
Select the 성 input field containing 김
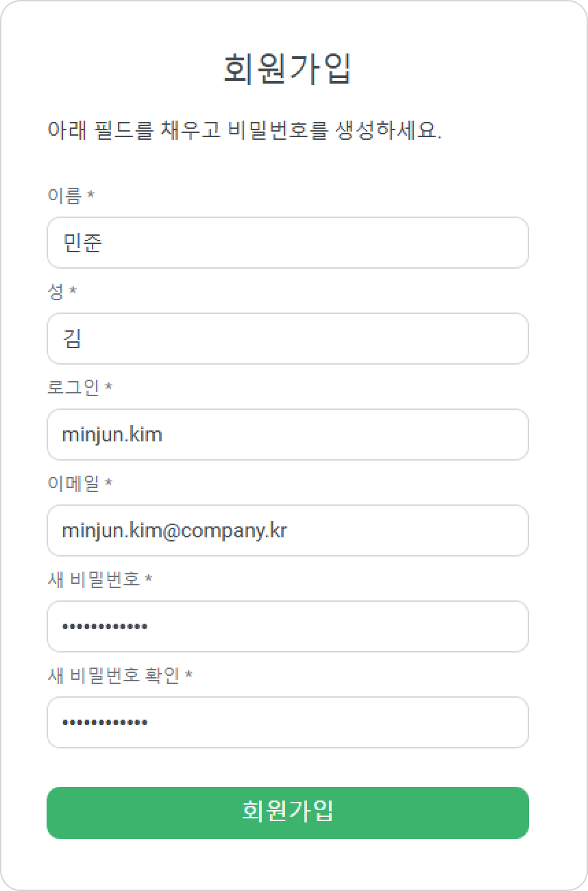click(x=288, y=339)
